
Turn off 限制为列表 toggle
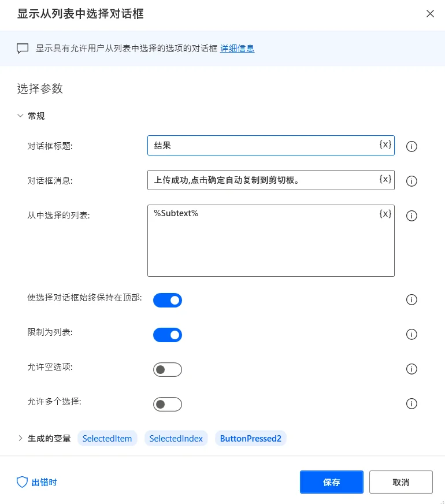168,335
